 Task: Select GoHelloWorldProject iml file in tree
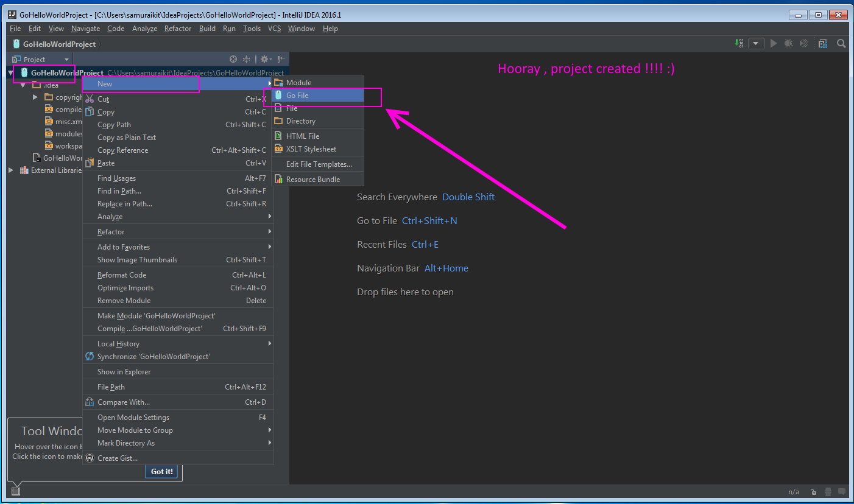(x=57, y=158)
